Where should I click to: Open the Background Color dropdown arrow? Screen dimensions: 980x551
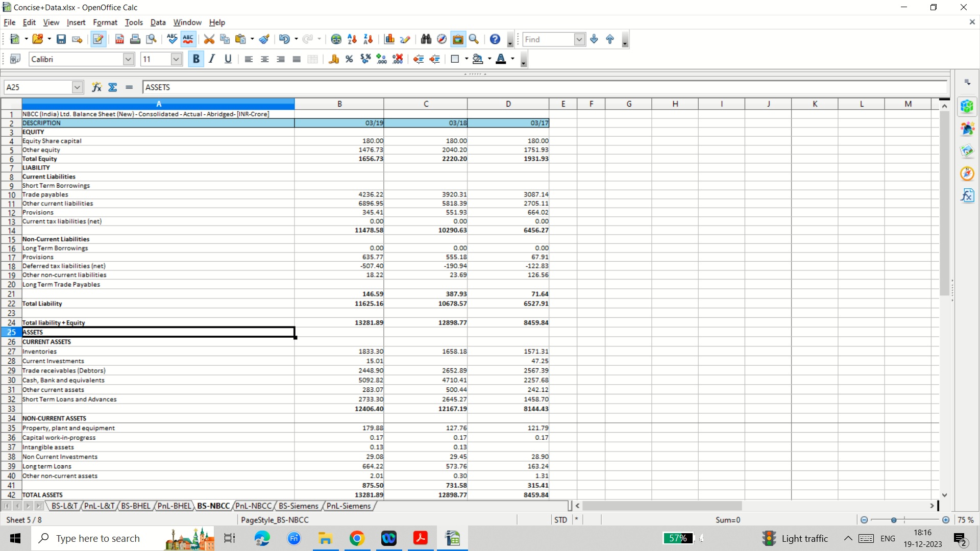[x=489, y=59]
